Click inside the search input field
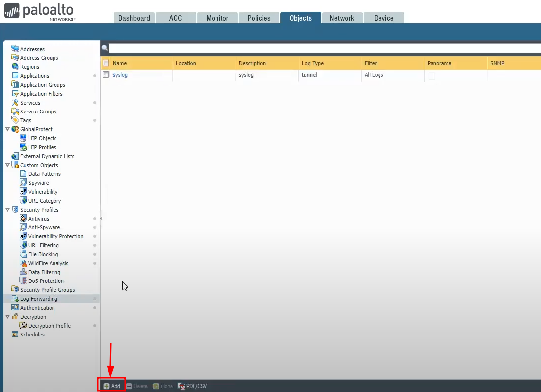Image resolution: width=541 pixels, height=392 pixels. point(322,48)
